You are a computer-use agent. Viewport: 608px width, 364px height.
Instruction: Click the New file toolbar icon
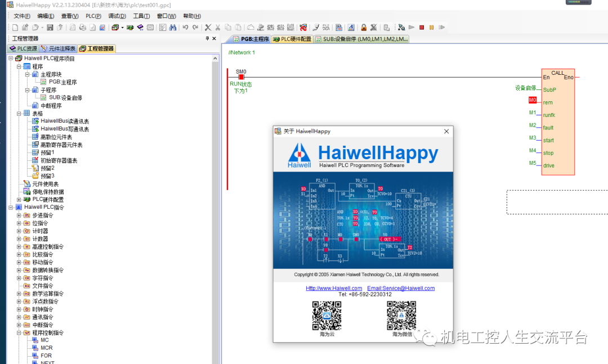click(15, 28)
